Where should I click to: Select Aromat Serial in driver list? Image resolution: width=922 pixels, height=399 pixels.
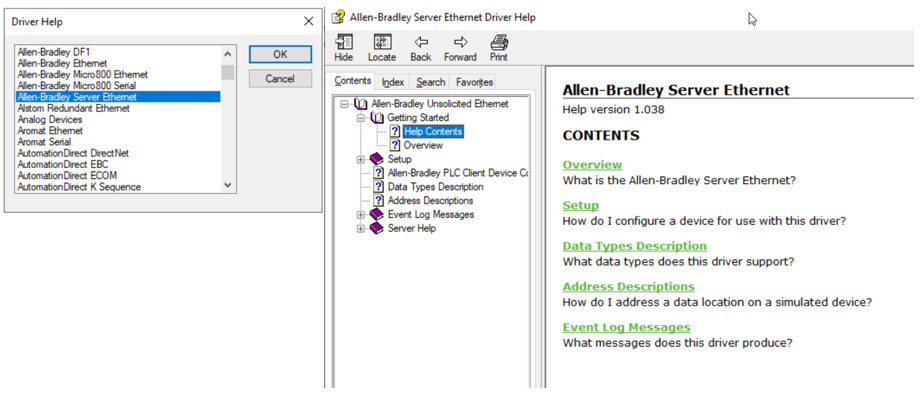tap(118, 142)
